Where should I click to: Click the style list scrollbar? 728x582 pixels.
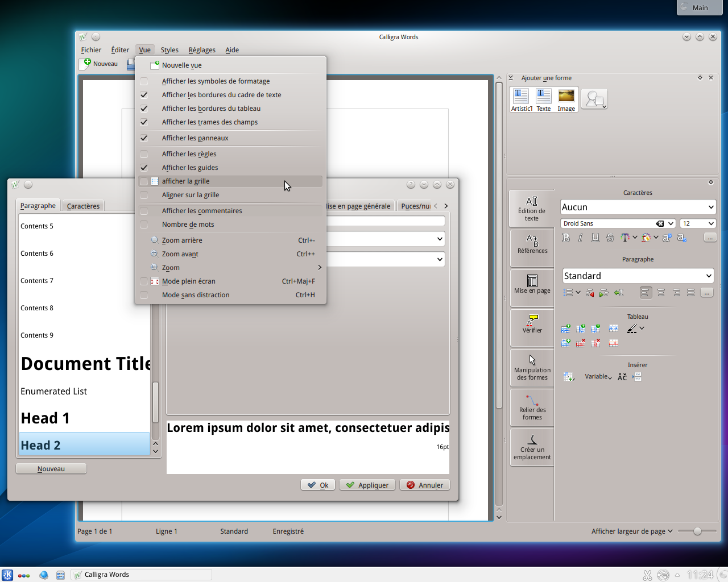click(x=156, y=402)
